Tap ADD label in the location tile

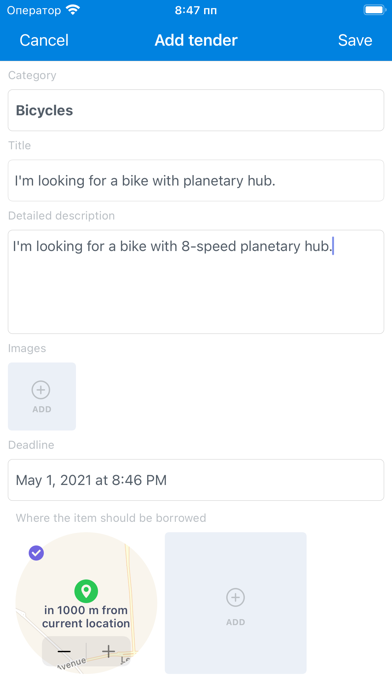point(235,622)
